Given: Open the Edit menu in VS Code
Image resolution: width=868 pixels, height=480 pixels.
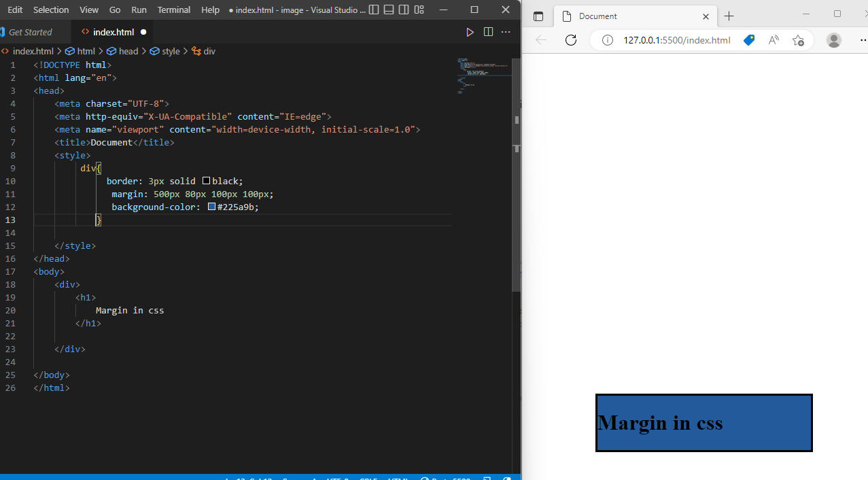Looking at the screenshot, I should pos(15,10).
